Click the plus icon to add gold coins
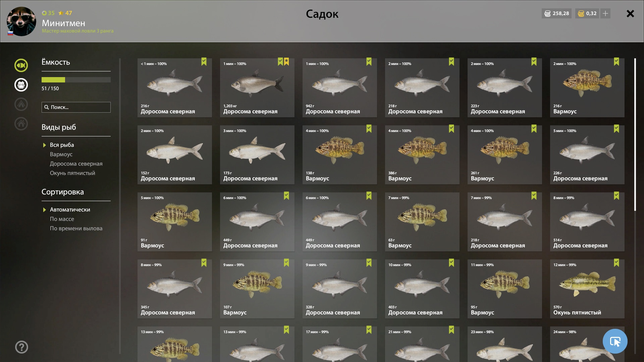 (605, 13)
